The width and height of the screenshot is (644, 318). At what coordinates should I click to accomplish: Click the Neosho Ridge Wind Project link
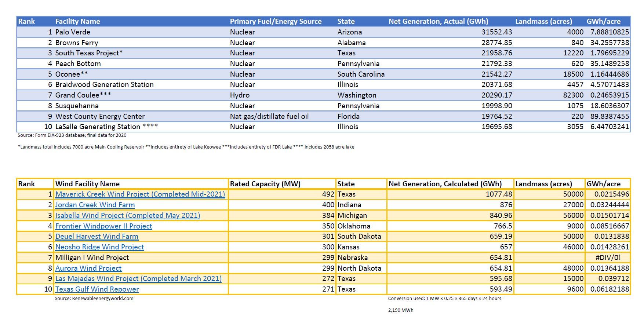click(x=99, y=247)
